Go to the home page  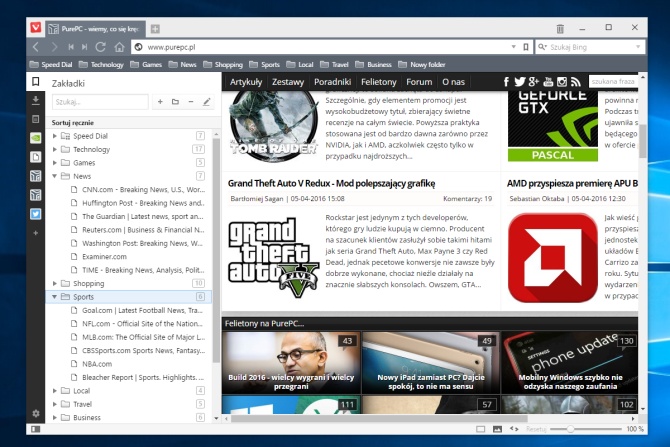point(119,47)
